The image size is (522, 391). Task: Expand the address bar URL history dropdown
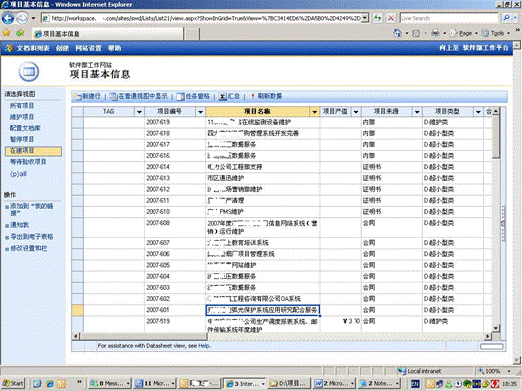click(366, 18)
